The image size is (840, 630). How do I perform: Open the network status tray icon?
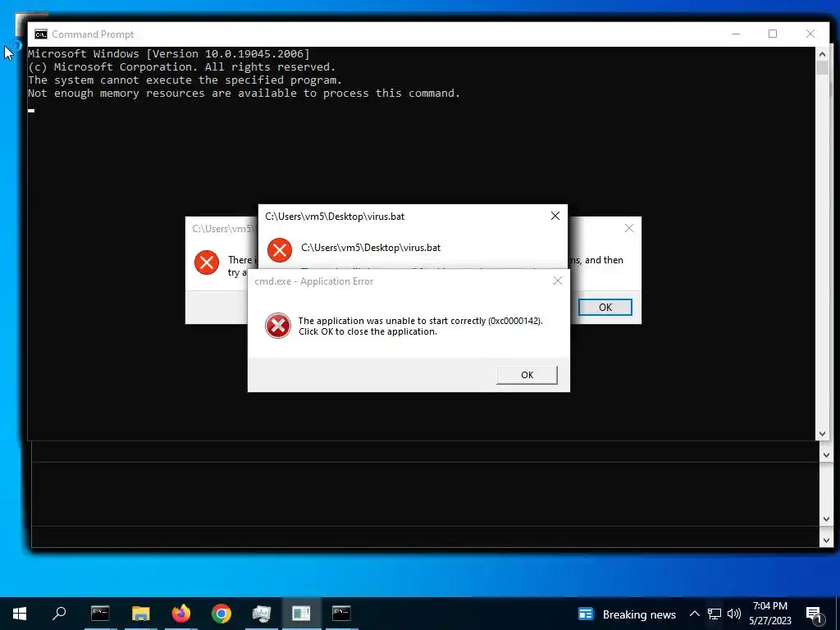[714, 614]
